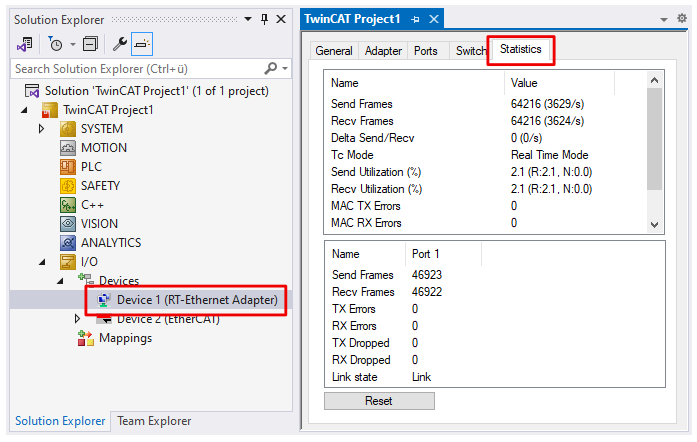Click the PLC node icon

(x=68, y=167)
